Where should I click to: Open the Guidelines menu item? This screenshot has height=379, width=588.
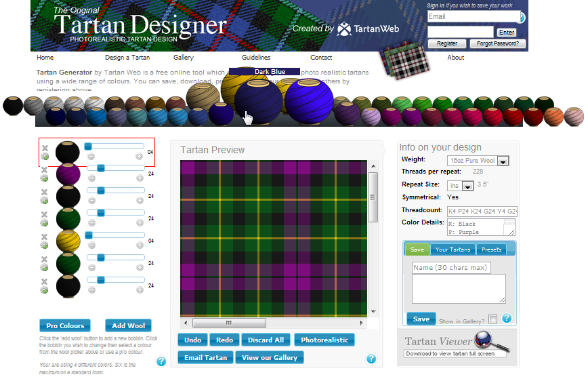point(256,58)
